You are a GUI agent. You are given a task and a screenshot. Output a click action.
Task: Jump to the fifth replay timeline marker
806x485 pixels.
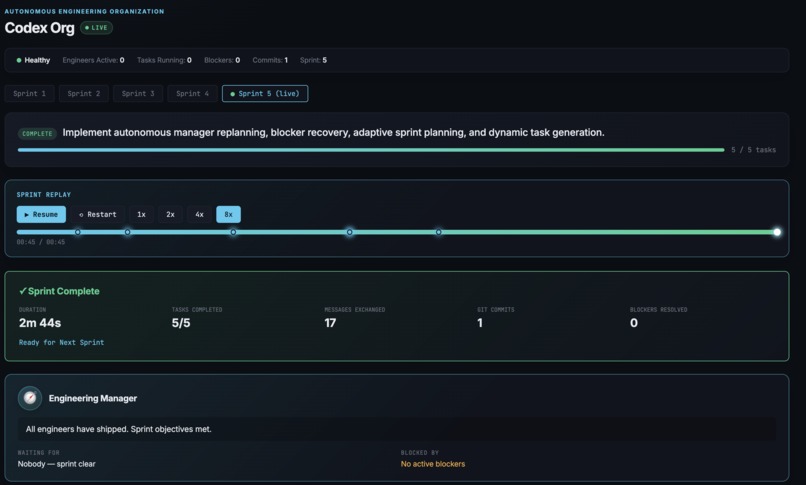point(438,232)
